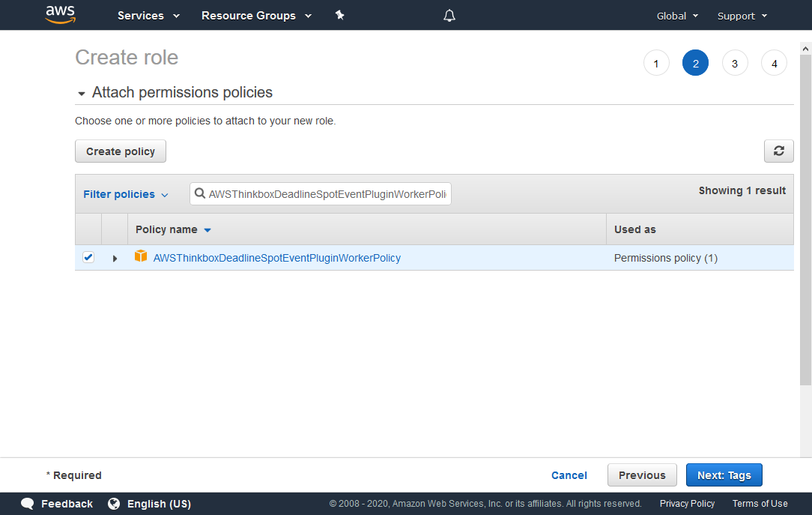The width and height of the screenshot is (812, 515).
Task: Open the Resource Groups menu
Action: click(x=256, y=16)
